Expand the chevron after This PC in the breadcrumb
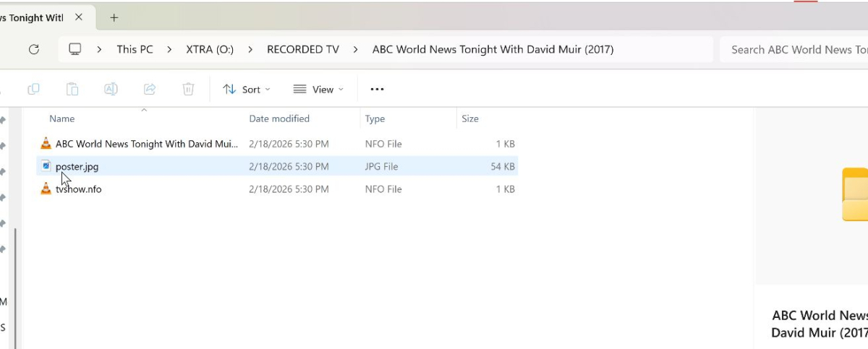This screenshot has width=868, height=349. pos(169,49)
